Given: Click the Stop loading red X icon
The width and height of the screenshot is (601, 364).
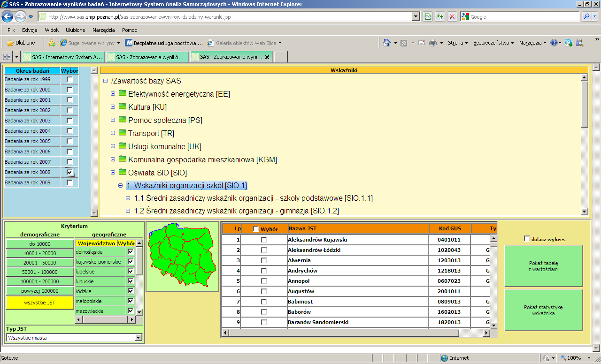Looking at the screenshot, I should (x=452, y=17).
